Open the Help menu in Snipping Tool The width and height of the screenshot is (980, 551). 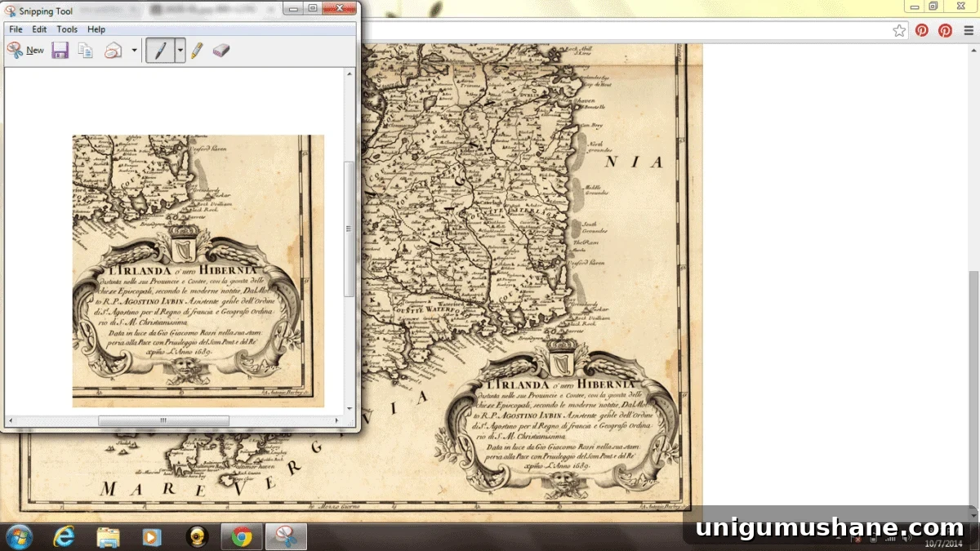[96, 29]
